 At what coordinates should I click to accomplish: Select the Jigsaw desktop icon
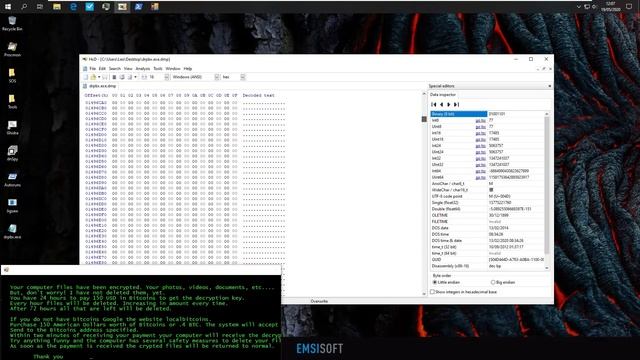(12, 206)
